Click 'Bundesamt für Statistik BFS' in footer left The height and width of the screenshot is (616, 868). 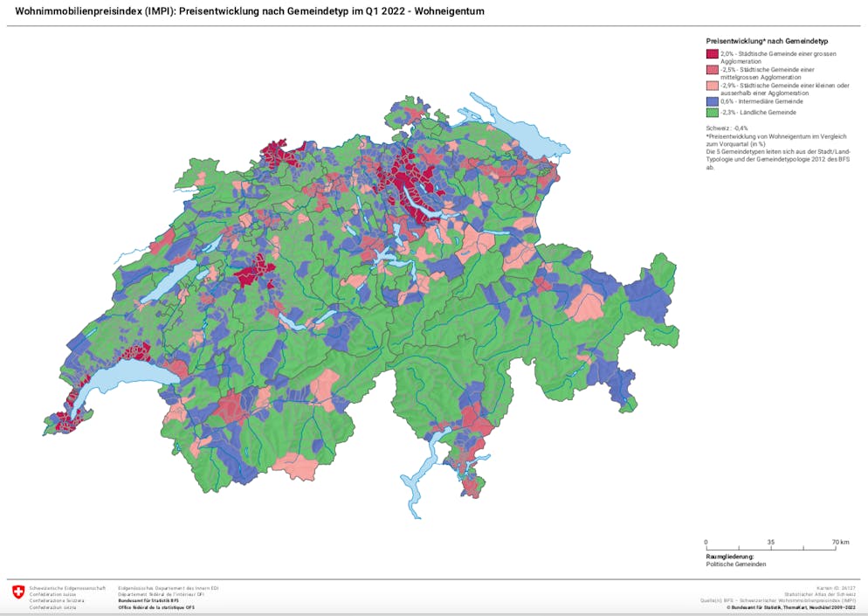148,600
